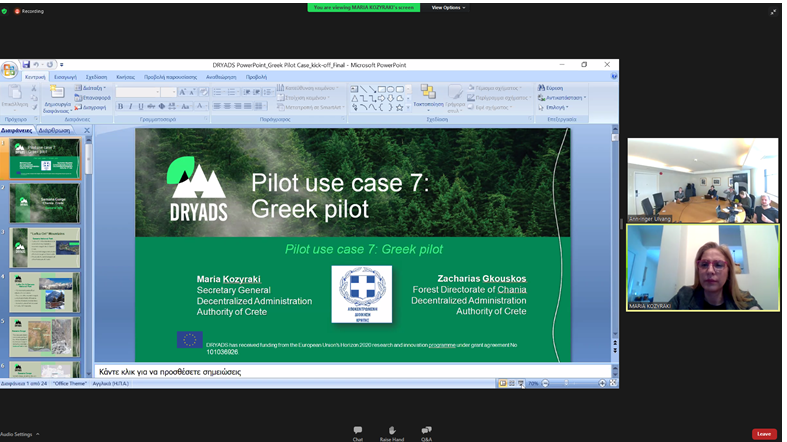Click the Fit slide to window icon
787x442 pixels.
coord(613,383)
